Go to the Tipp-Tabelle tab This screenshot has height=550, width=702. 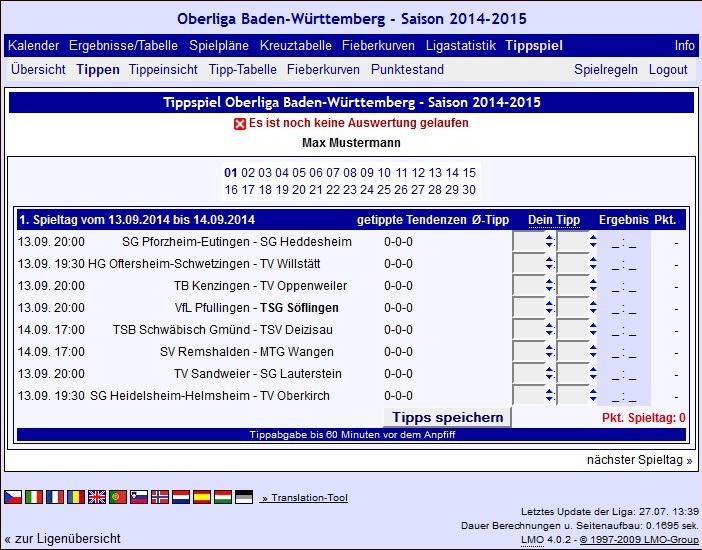(243, 70)
